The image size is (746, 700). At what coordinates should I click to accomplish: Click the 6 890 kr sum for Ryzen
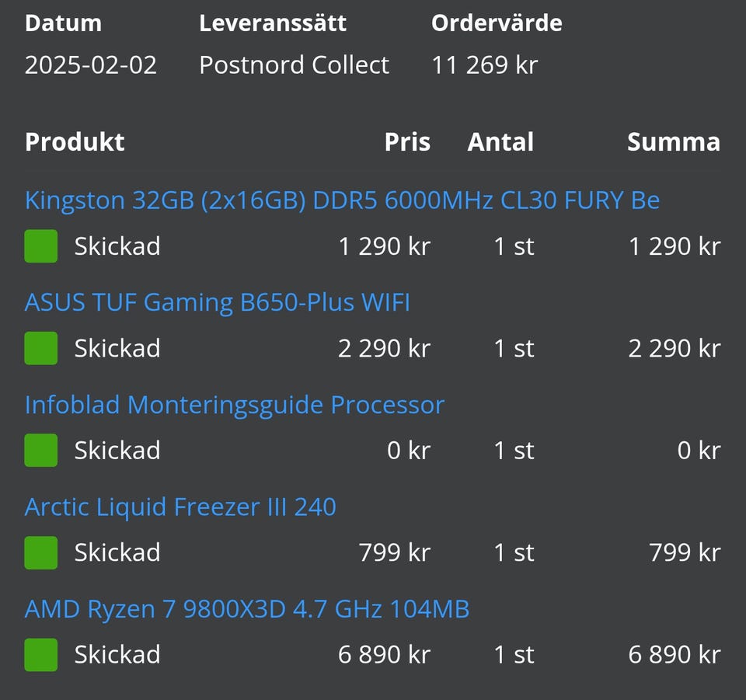[674, 655]
